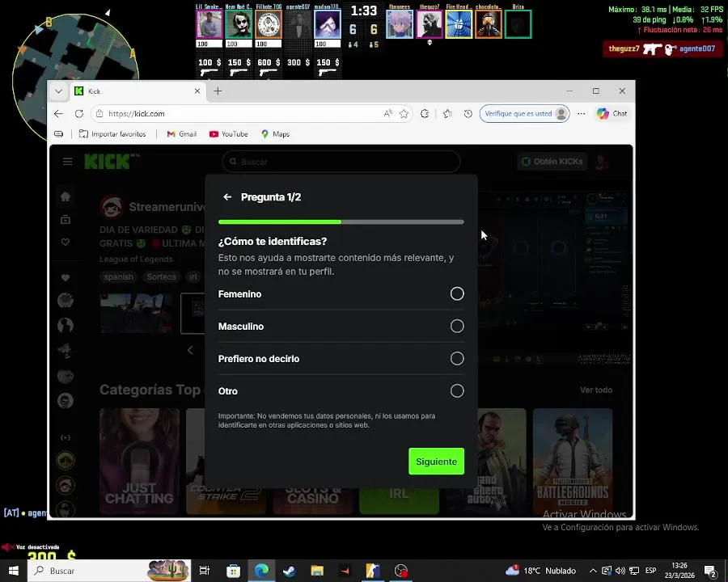The width and height of the screenshot is (728, 582).
Task: Click Obtén KICKs button
Action: [x=552, y=162]
